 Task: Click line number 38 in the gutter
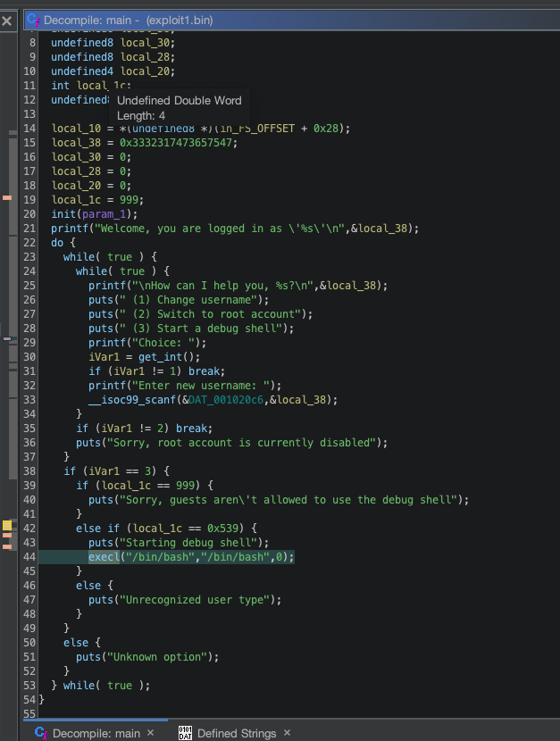30,471
